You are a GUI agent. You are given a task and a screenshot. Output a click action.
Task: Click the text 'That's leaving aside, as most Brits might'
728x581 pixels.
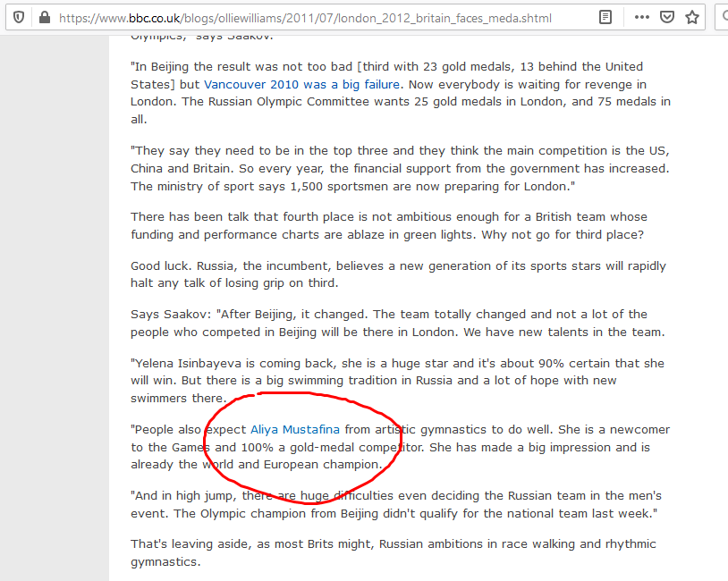pos(252,543)
